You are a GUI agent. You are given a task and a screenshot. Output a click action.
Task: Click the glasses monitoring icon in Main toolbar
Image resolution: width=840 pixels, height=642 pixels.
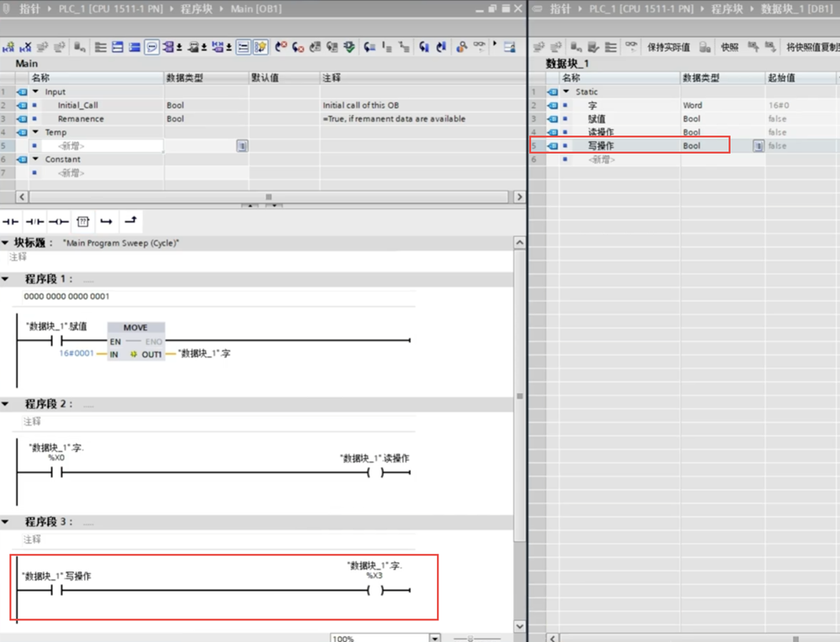tap(480, 47)
